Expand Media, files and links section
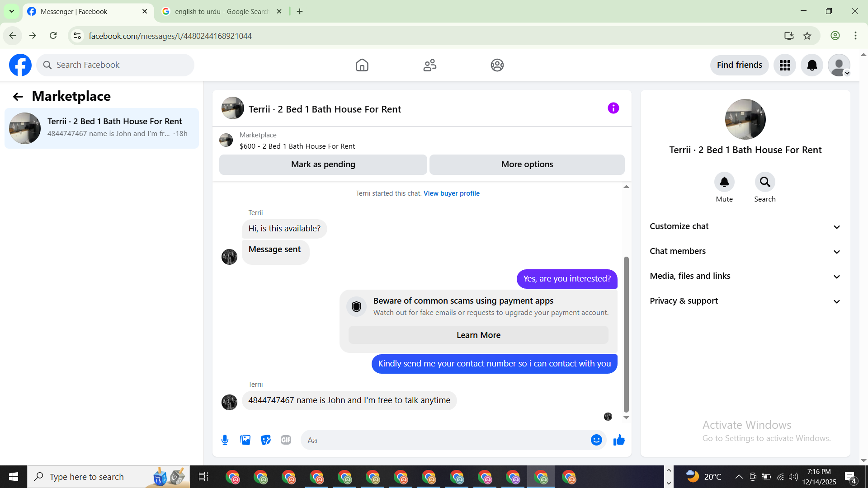This screenshot has height=488, width=868. click(x=745, y=276)
